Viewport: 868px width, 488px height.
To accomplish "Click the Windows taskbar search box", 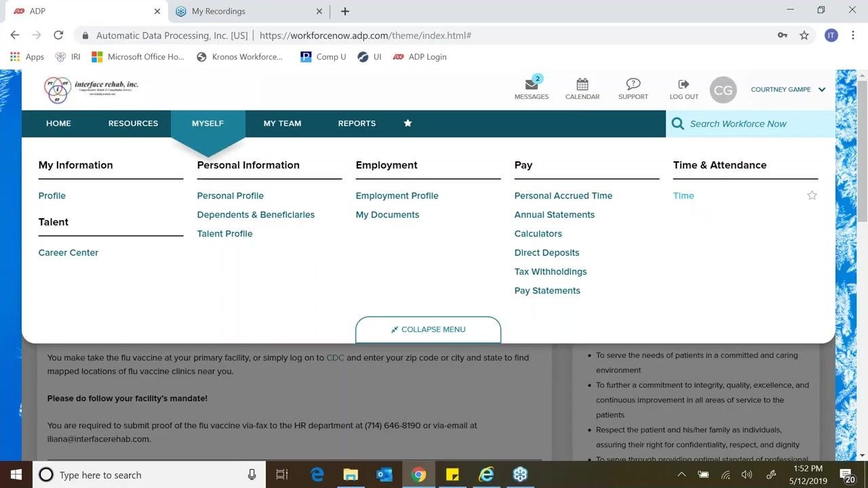I will point(149,474).
